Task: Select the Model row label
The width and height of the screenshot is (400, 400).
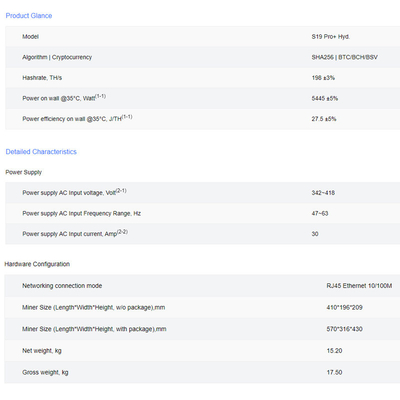Action: tap(30, 37)
